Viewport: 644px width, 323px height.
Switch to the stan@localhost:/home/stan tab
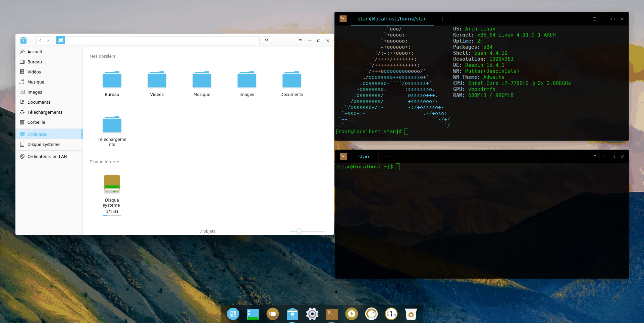click(x=392, y=19)
